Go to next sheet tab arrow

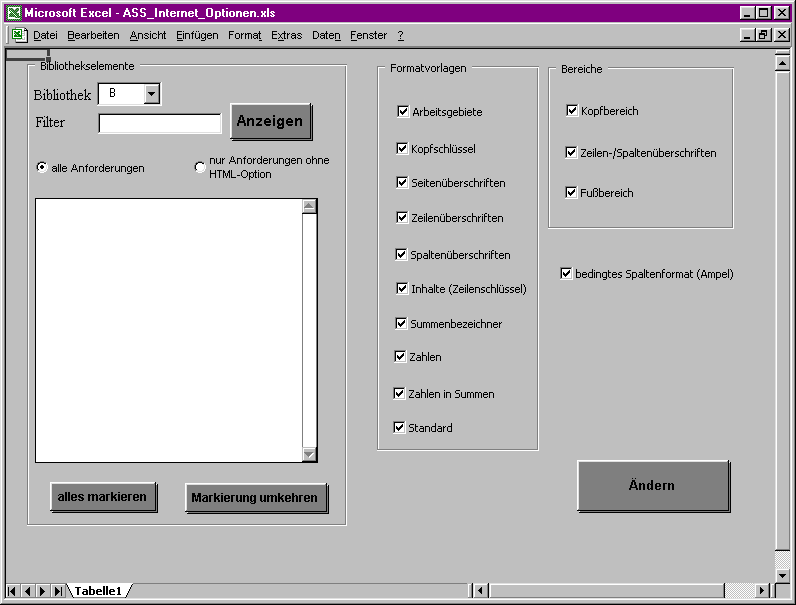(43, 591)
